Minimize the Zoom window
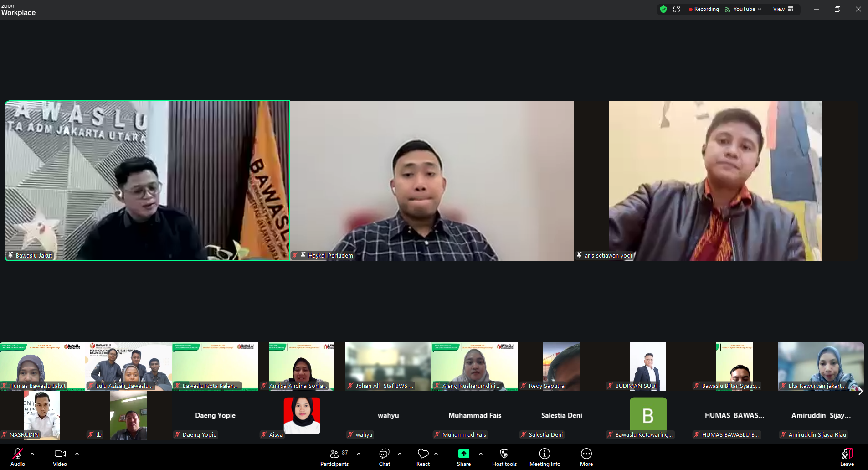The width and height of the screenshot is (868, 470). (x=817, y=9)
